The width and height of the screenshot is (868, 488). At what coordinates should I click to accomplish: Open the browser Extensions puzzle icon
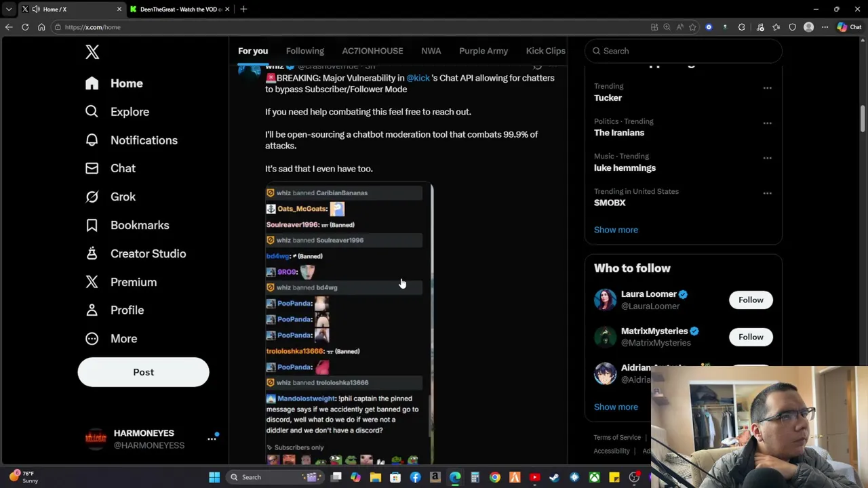[x=741, y=27]
